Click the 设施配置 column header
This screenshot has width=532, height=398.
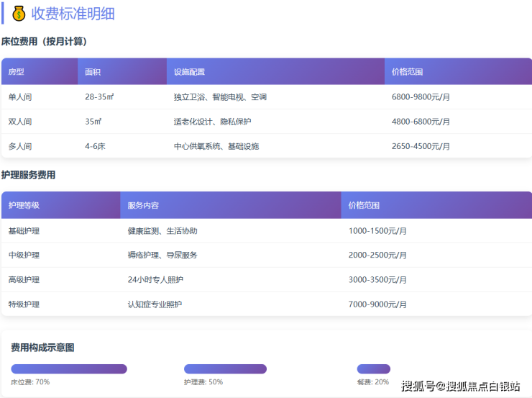[189, 72]
